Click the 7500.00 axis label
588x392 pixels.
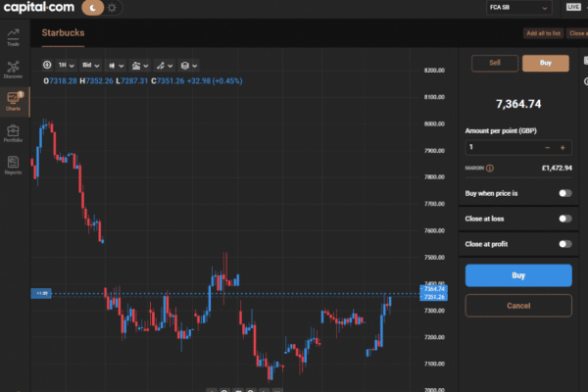(x=434, y=258)
